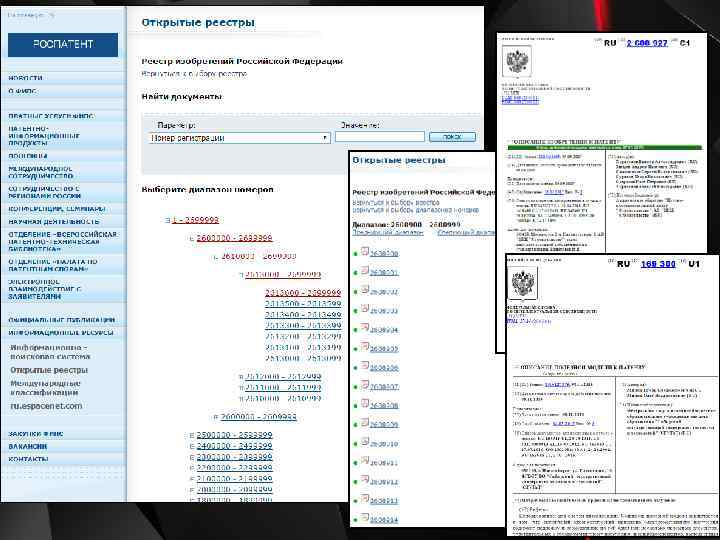The height and width of the screenshot is (540, 720).
Task: Open ЗАКУПКИ ФИПС sidebar item
Action: click(36, 434)
